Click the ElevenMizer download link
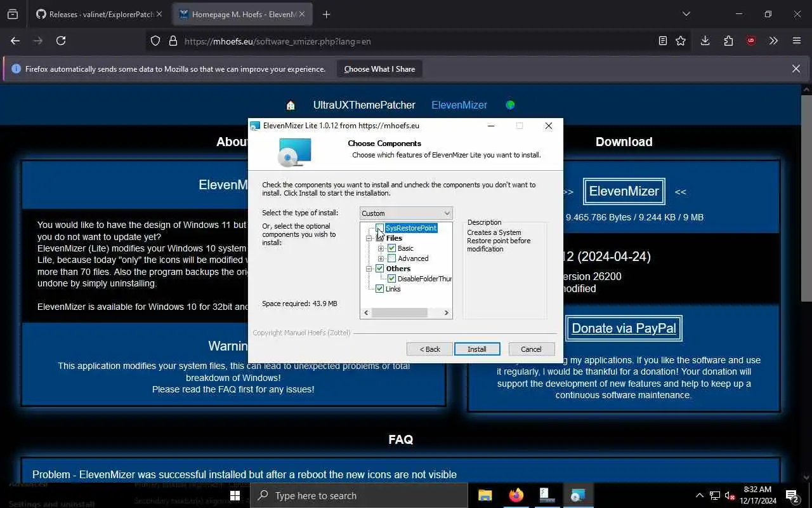The image size is (812, 508). pyautogui.click(x=624, y=191)
